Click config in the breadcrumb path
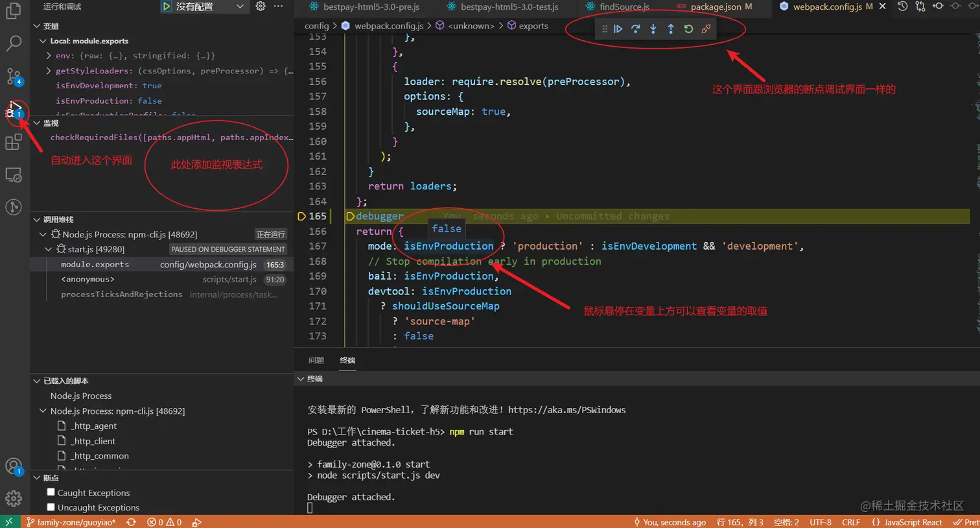Image resolution: width=980 pixels, height=528 pixels. (x=317, y=26)
